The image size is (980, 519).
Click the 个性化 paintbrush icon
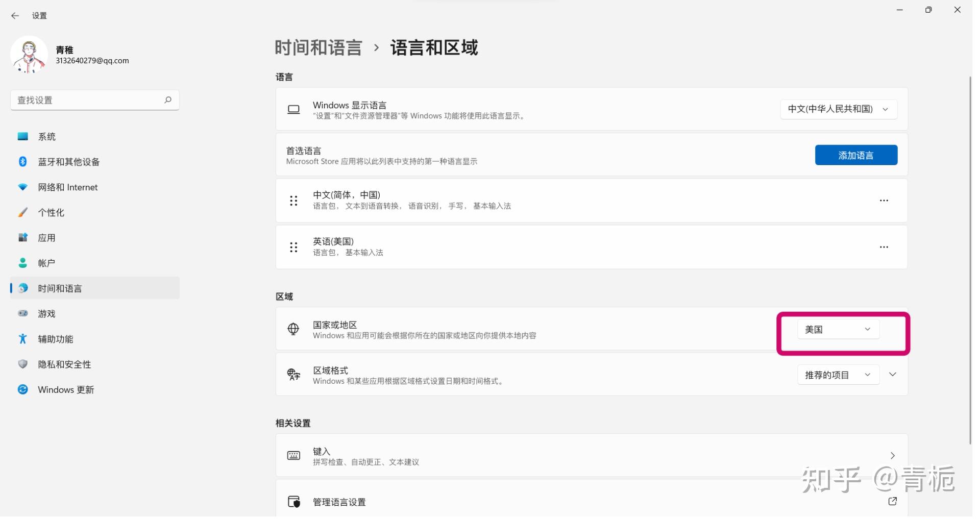23,213
